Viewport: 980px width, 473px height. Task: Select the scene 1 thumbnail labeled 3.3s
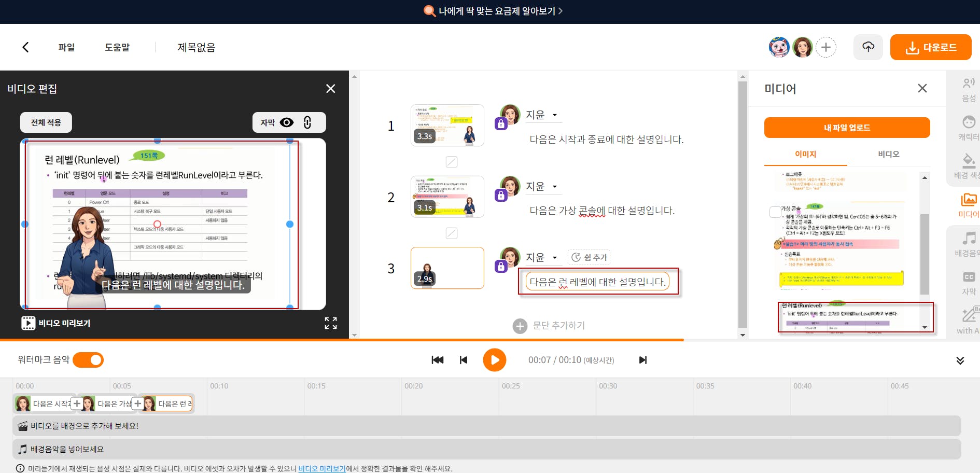447,125
